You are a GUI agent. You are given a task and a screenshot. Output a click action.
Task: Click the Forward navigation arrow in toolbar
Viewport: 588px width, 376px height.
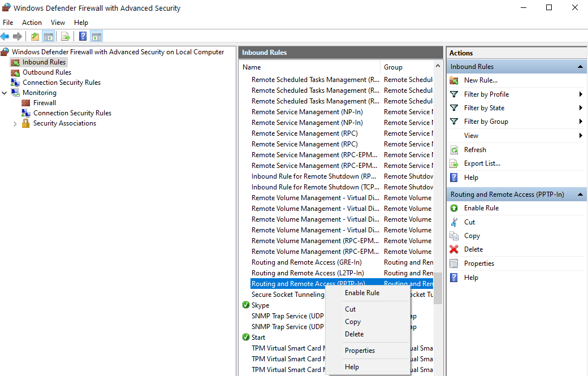click(x=18, y=36)
